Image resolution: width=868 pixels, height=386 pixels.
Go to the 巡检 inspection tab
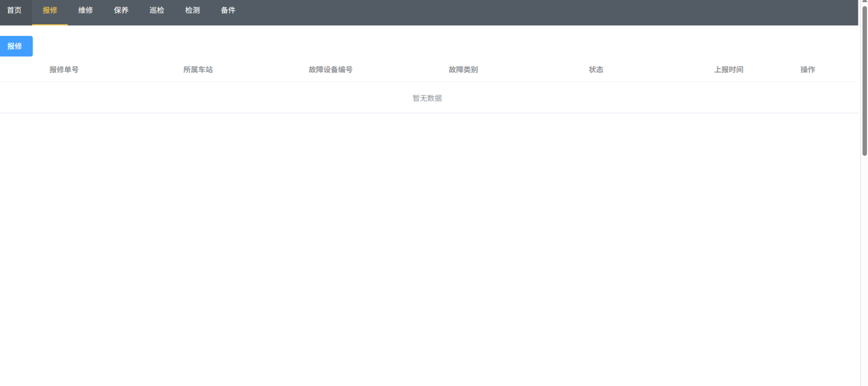pyautogui.click(x=157, y=10)
